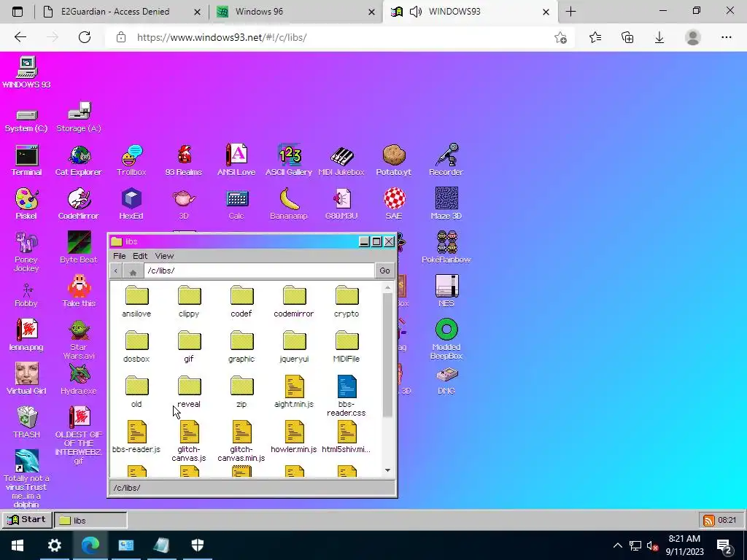
Task: Open Edge Settings and more menu
Action: 726,37
